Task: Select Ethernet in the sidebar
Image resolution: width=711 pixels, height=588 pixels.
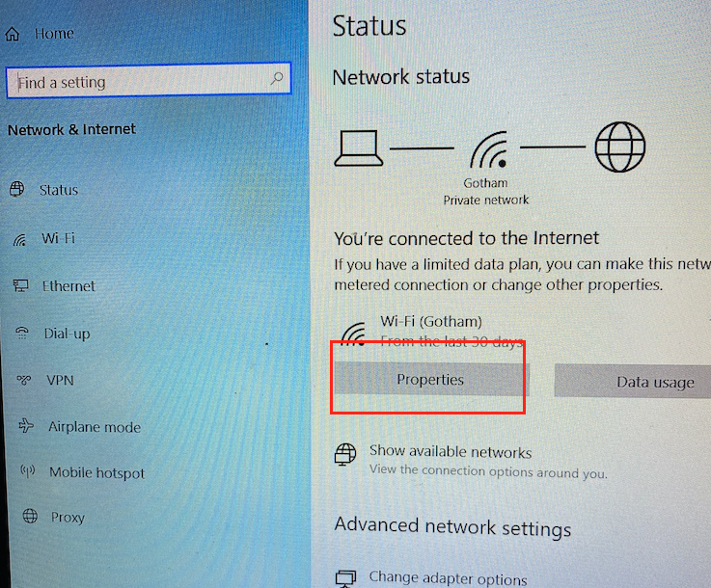Action: coord(68,286)
